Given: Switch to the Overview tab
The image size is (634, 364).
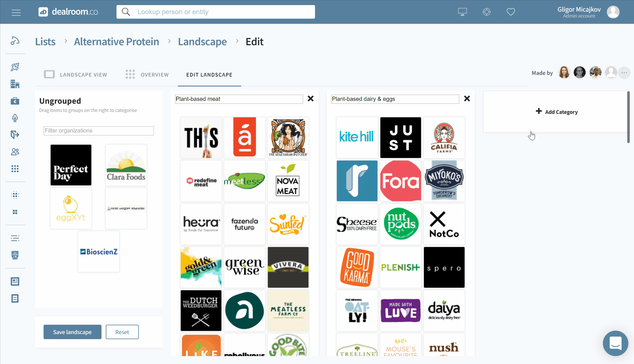Looking at the screenshot, I should click(x=147, y=75).
